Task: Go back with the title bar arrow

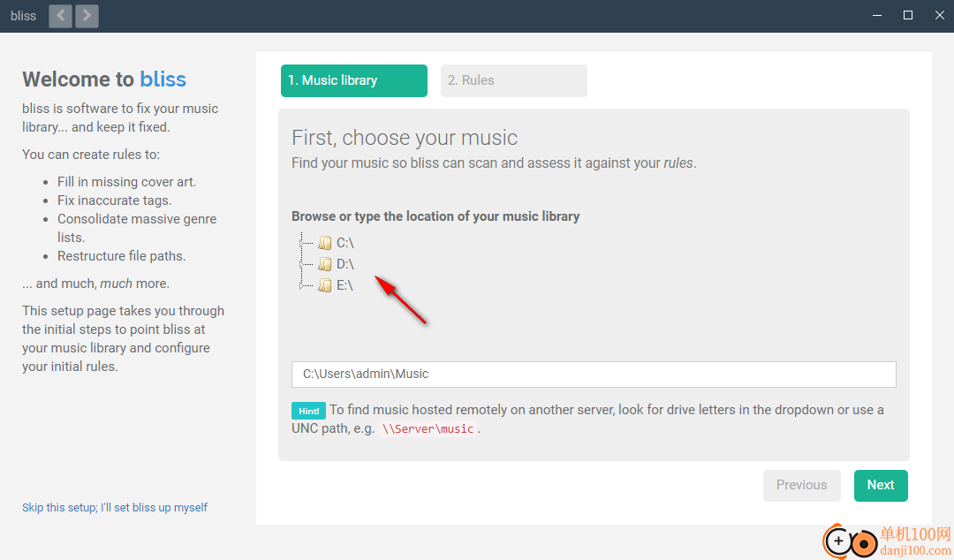Action: click(60, 16)
